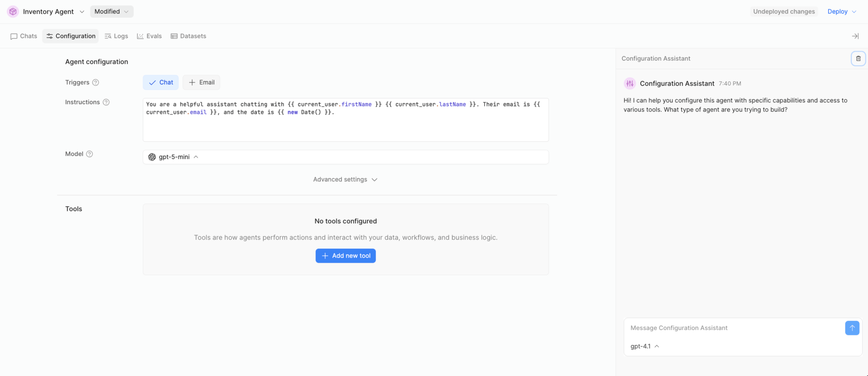Viewport: 868px width, 376px height.
Task: Collapse the right side panel
Action: click(855, 36)
